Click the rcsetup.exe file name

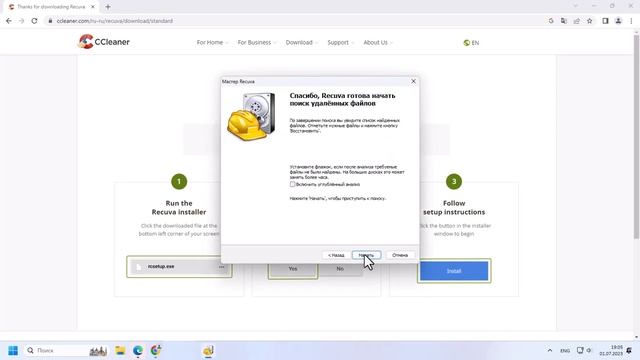coord(161,267)
